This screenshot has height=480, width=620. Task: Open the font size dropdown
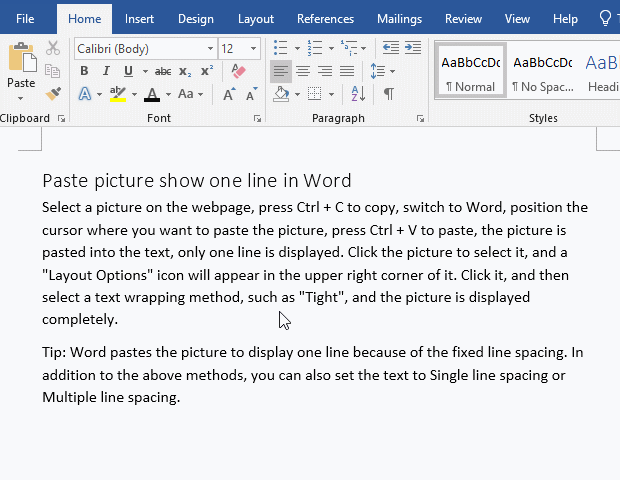point(253,49)
